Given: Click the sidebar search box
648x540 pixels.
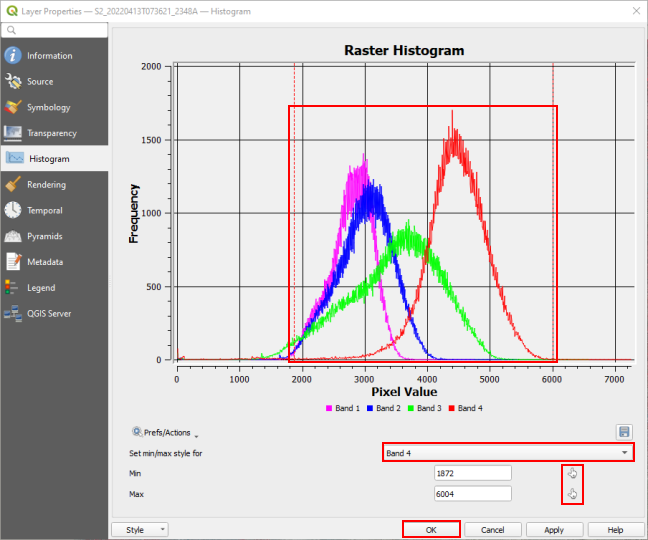Looking at the screenshot, I should click(55, 31).
